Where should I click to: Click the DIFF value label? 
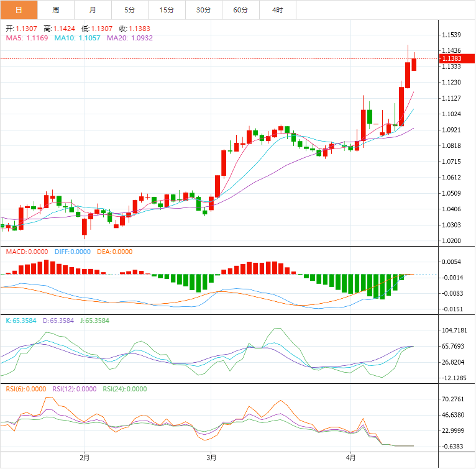73,252
